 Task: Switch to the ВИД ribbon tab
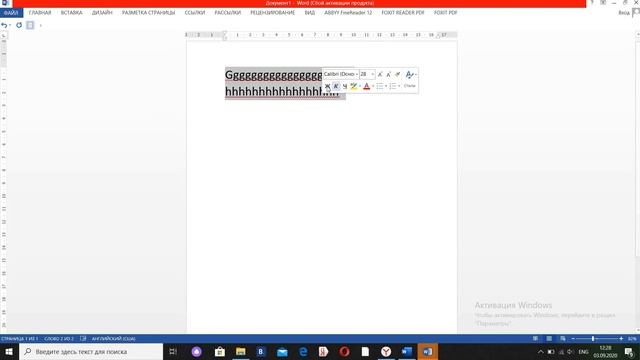(x=309, y=13)
